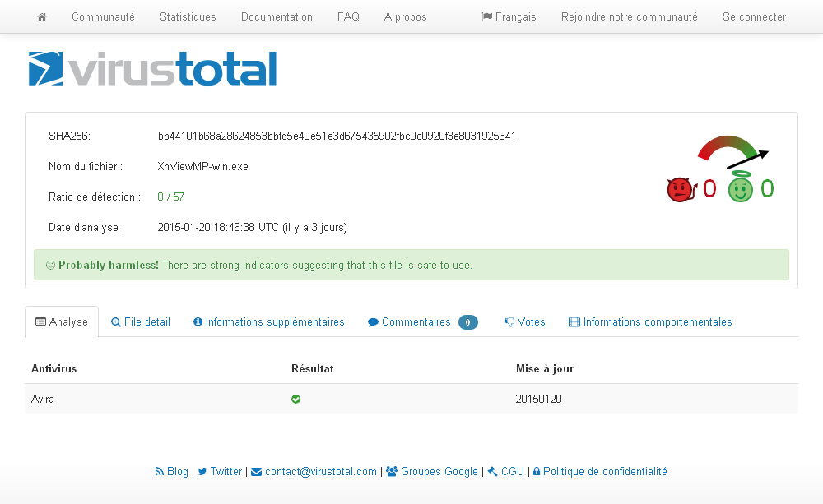Open Politique de confidentialité link
Viewport: 823px width, 504px height.
tap(605, 471)
